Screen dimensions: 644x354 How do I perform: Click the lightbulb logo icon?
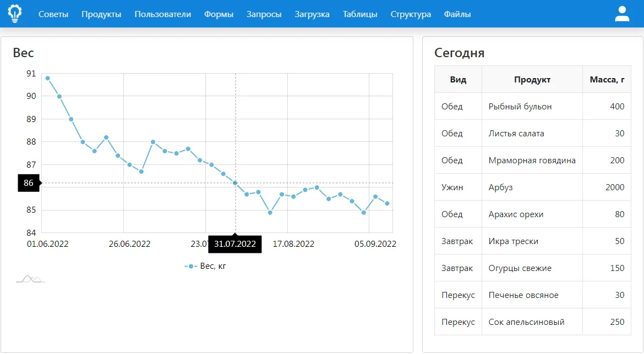tap(15, 14)
